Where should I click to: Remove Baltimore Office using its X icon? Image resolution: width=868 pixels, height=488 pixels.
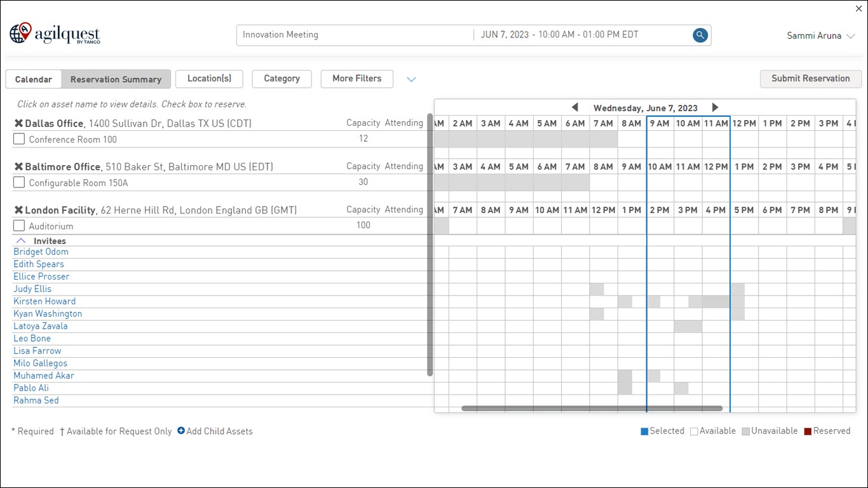[18, 166]
